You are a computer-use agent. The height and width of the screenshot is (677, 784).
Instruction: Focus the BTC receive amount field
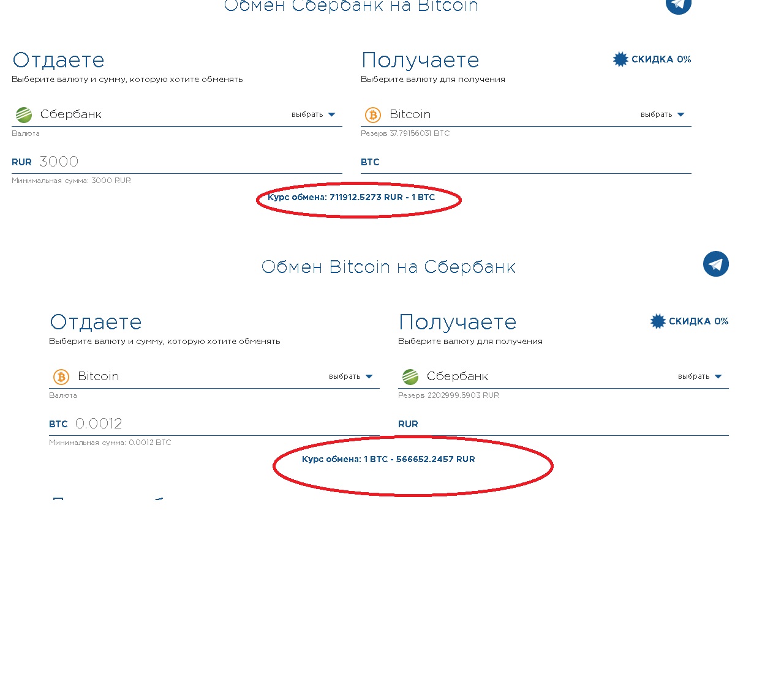[x=526, y=162]
